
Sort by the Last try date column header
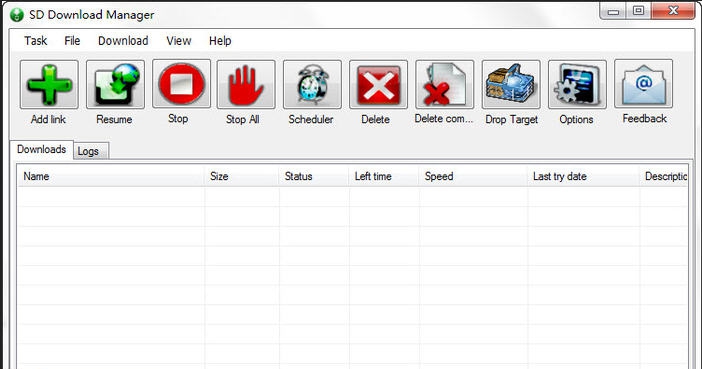[x=583, y=176]
